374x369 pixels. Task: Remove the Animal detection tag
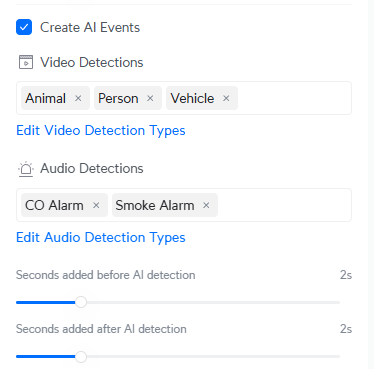[78, 98]
